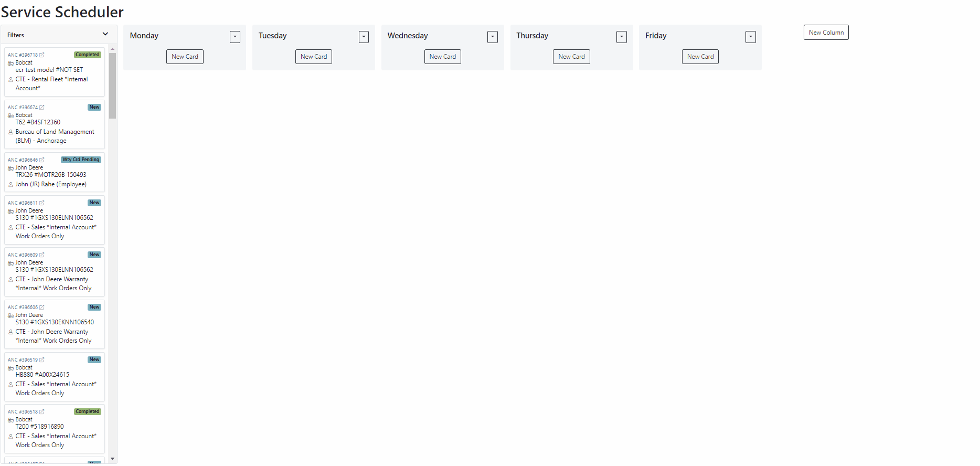
Task: Open external link icon for ANC #396519
Action: 42,360
